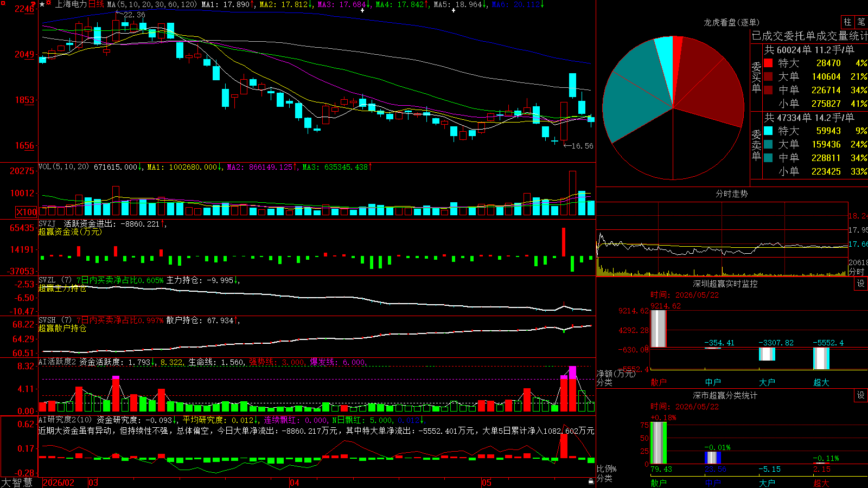Image resolution: width=868 pixels, height=488 pixels.
Task: Click the 时间: 2026/05/22 label in realtime monitor
Action: pos(685,295)
